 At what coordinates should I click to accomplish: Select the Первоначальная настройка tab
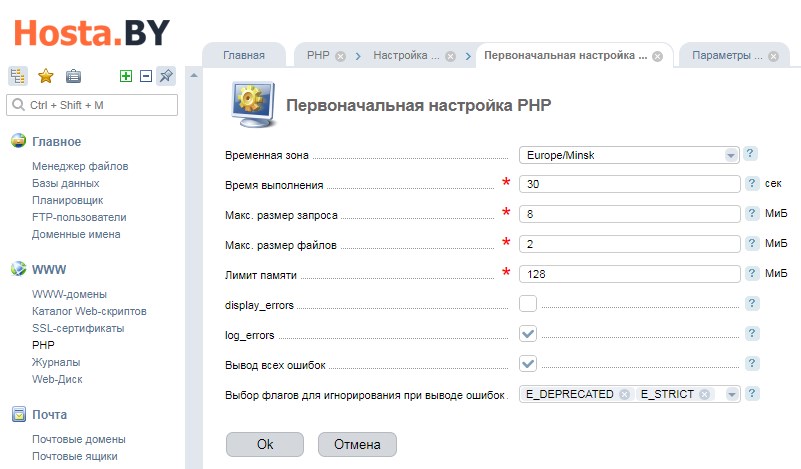coord(566,55)
